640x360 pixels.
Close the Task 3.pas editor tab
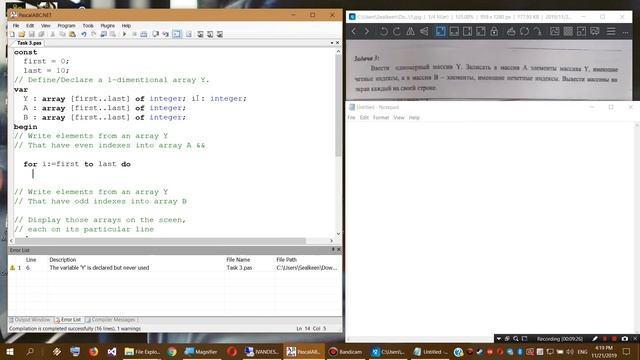tap(338, 43)
